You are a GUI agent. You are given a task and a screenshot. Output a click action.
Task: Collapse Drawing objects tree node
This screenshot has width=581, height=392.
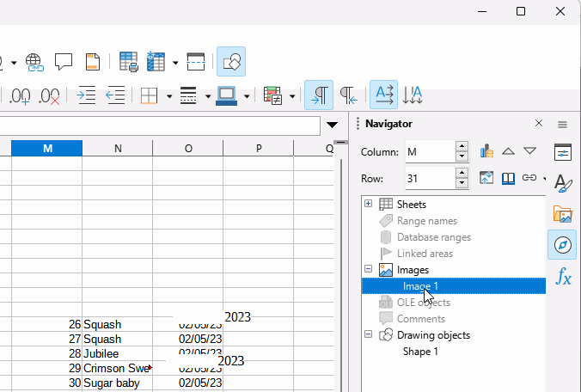click(368, 334)
